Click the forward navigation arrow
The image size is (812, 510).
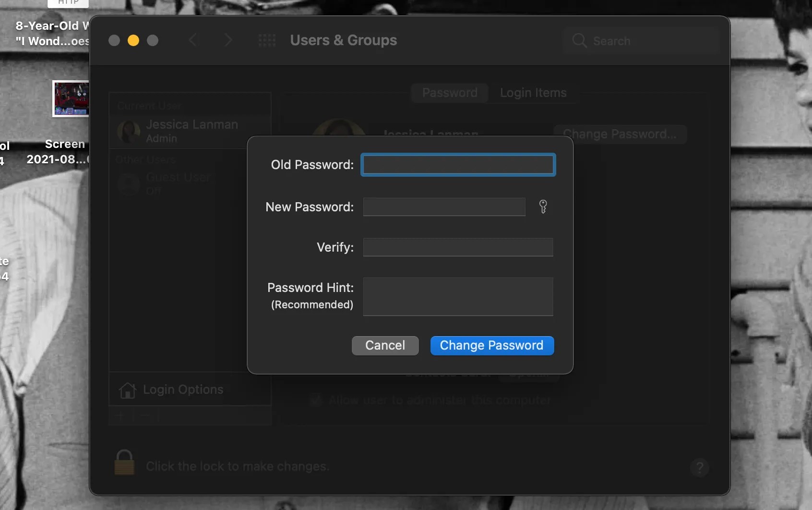[228, 40]
